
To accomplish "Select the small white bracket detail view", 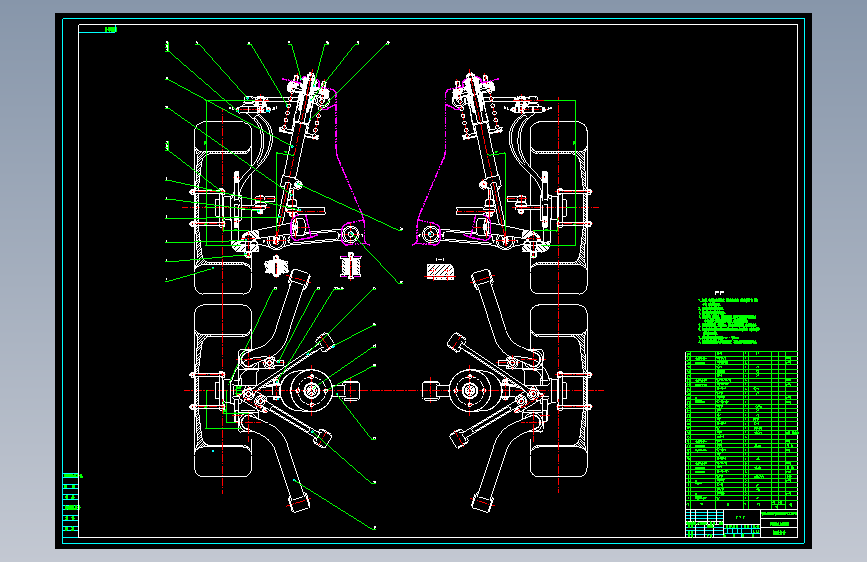I will pos(276,267).
